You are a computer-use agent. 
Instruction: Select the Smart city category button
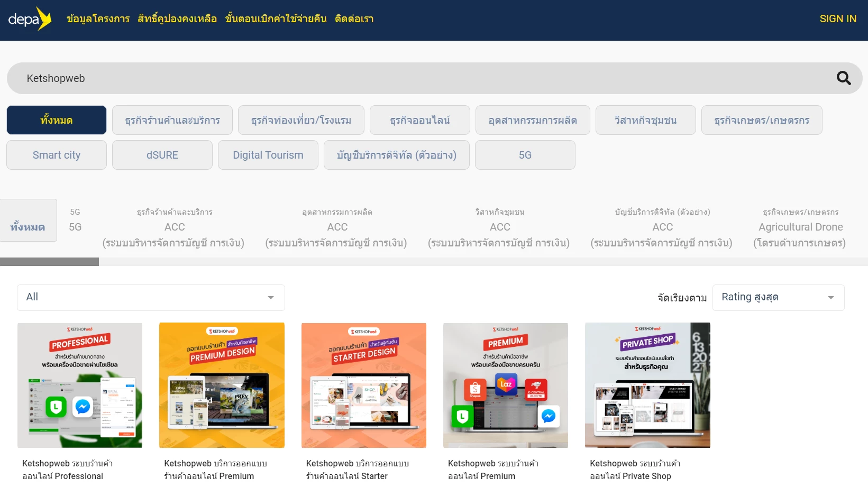coord(57,155)
